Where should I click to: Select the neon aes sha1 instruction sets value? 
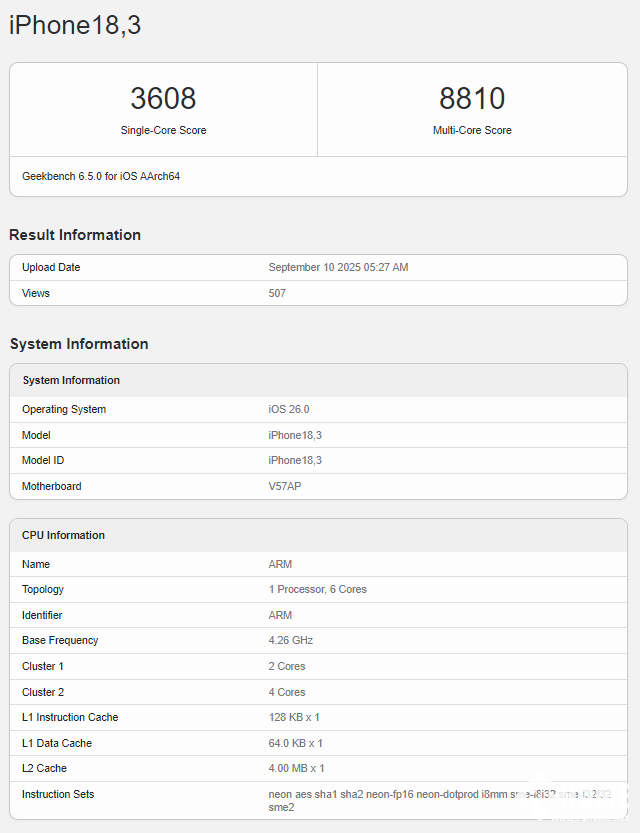tap(440, 801)
